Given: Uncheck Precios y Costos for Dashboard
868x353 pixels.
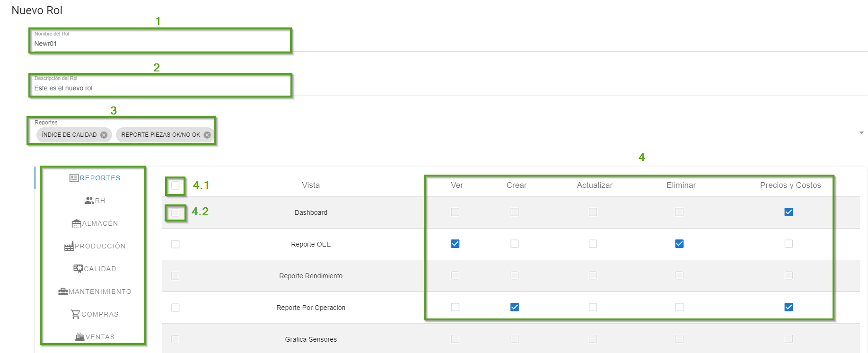Looking at the screenshot, I should tap(789, 212).
